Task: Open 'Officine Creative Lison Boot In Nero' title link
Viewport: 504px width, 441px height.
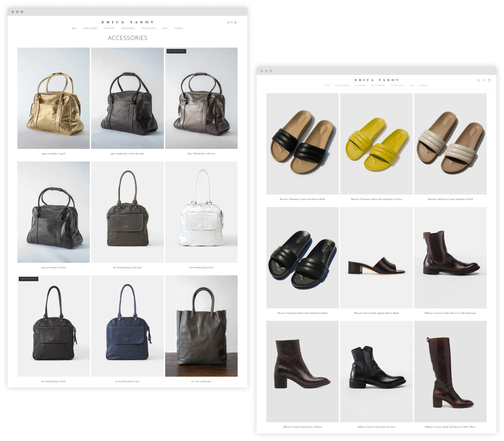Action: click(376, 427)
